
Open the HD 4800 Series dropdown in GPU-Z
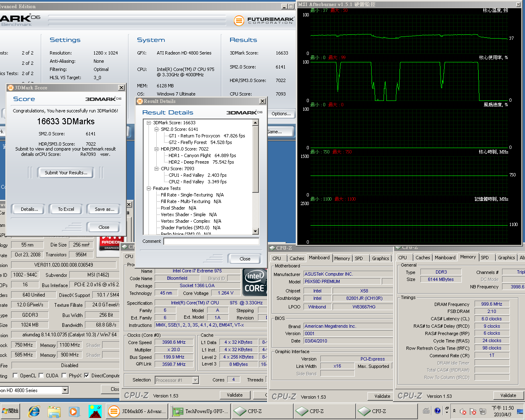click(x=65, y=390)
